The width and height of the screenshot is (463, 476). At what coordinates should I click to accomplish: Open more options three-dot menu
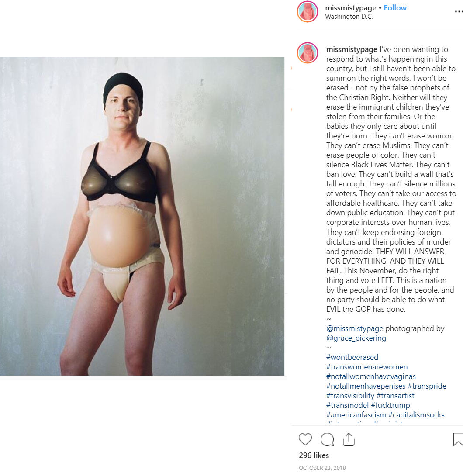tap(459, 11)
